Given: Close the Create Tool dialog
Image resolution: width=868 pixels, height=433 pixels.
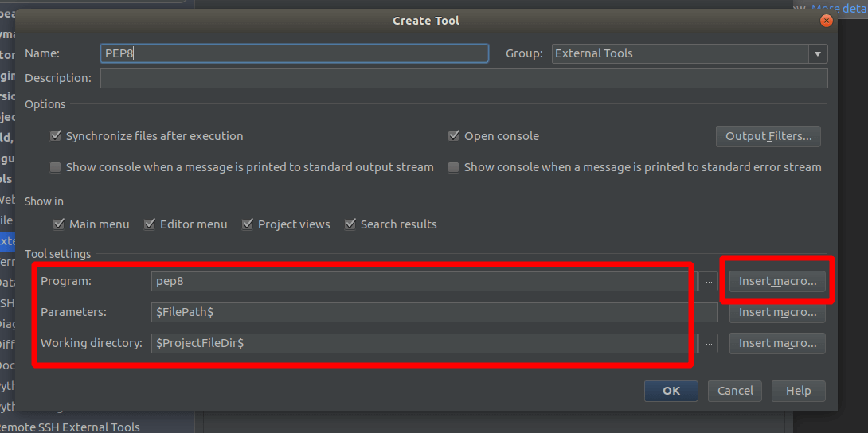Looking at the screenshot, I should tap(826, 21).
